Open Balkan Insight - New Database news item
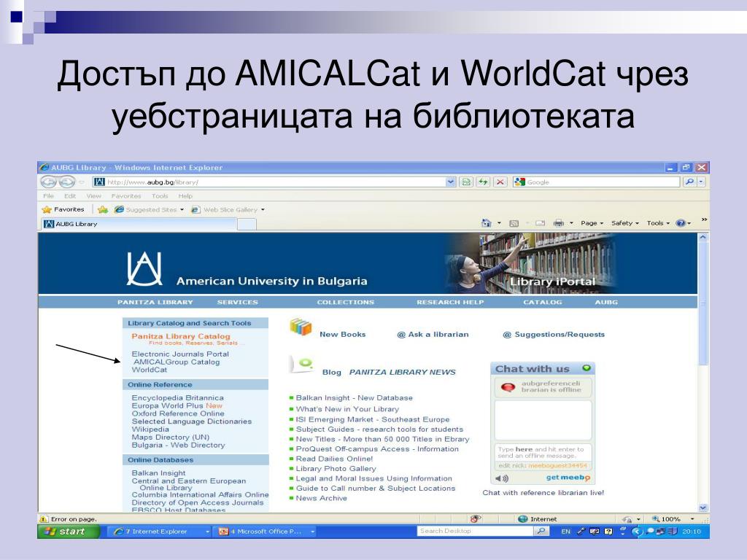747x560 pixels. [354, 397]
